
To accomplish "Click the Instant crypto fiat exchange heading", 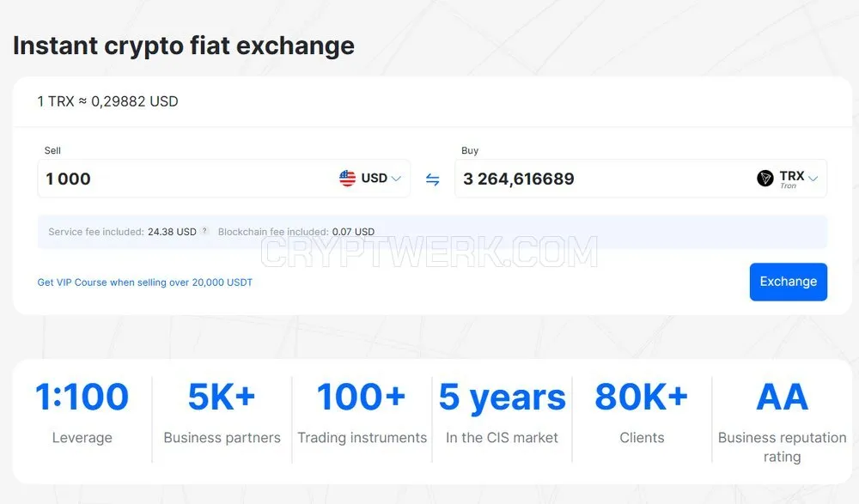I will pos(184,46).
